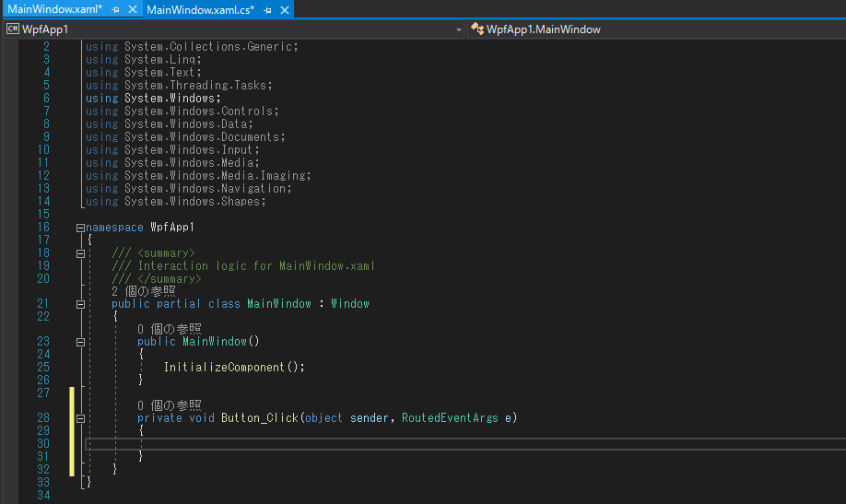The width and height of the screenshot is (846, 504).
Task: Click 'using System.Windows.Shapes;' line
Action: coord(176,201)
